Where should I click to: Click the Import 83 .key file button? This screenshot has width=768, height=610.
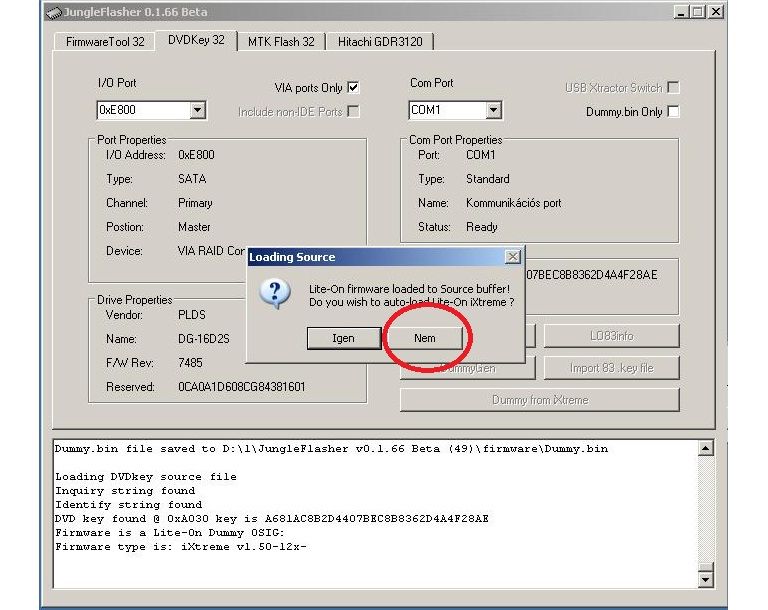[x=611, y=368]
